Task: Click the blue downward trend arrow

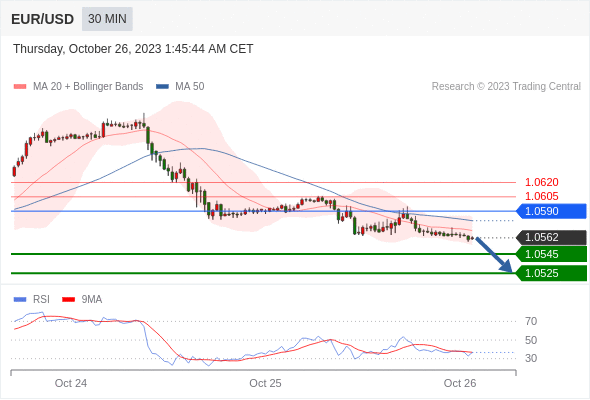Action: click(x=494, y=255)
